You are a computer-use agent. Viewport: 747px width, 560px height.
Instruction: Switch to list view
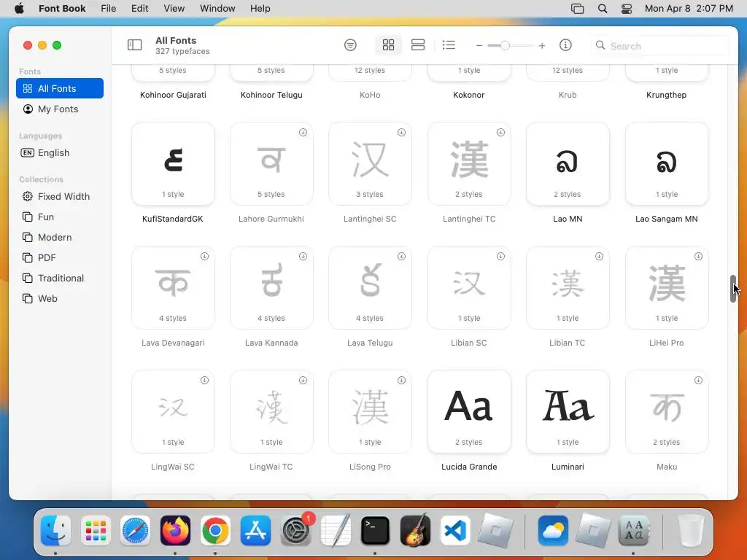tap(449, 45)
